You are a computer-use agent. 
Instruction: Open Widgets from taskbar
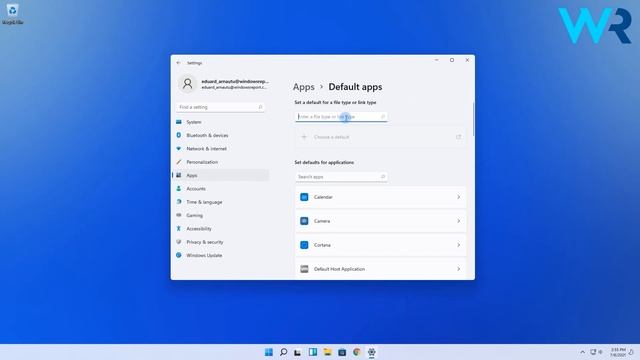pos(313,352)
